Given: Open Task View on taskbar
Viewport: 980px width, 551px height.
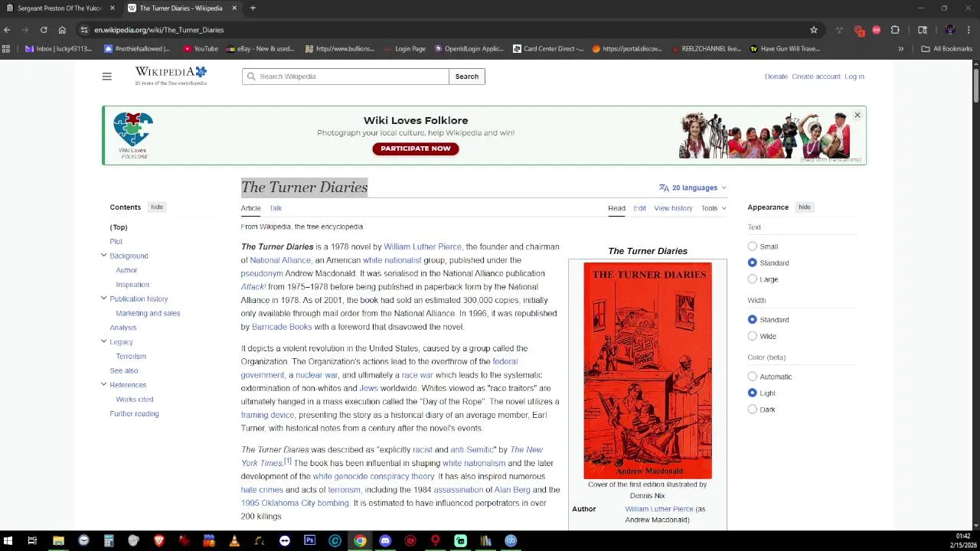Looking at the screenshot, I should (32, 541).
